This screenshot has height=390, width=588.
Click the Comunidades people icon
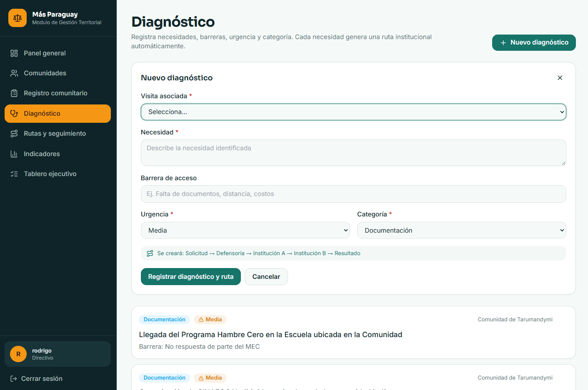pos(14,73)
